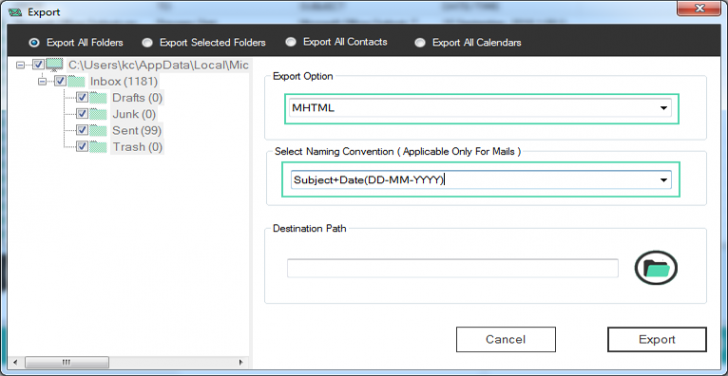This screenshot has width=728, height=376.
Task: Select the Inbox (1181) tree row
Action: (124, 82)
